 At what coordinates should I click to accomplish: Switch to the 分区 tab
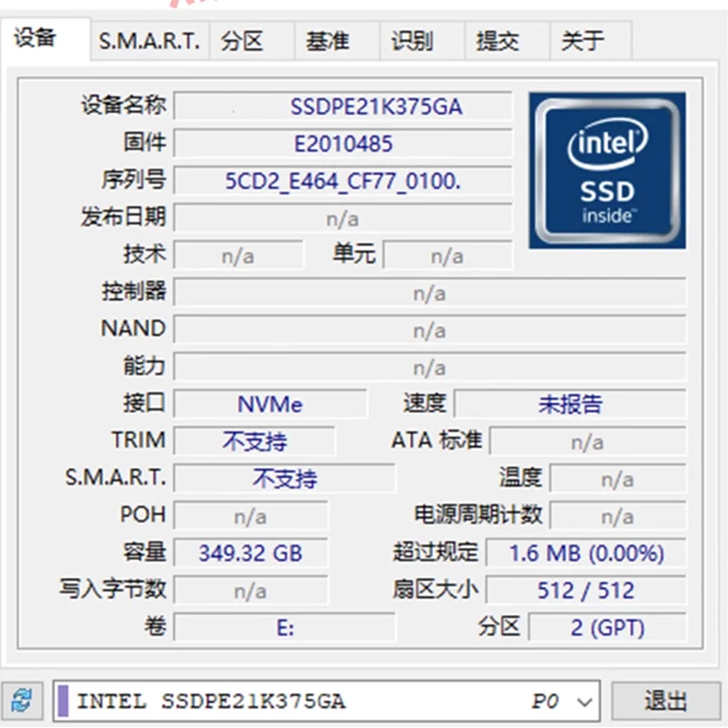(243, 41)
